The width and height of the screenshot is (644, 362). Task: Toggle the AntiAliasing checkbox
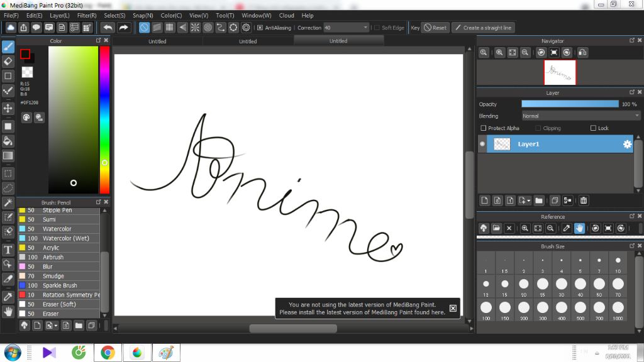(260, 28)
